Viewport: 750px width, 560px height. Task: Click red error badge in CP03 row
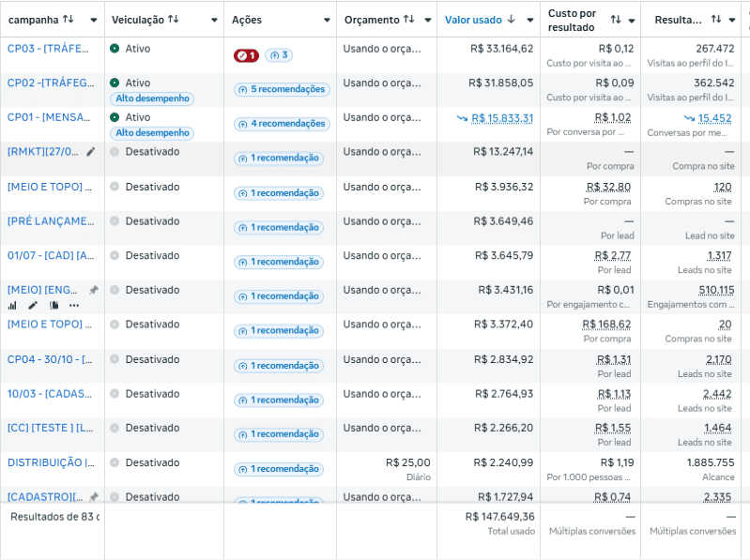(x=246, y=55)
